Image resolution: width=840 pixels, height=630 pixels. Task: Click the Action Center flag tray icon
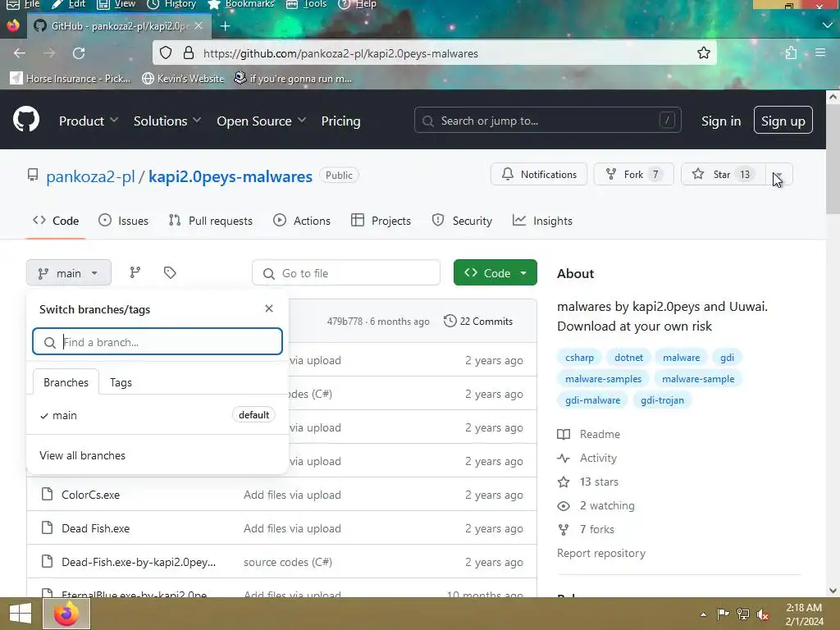(723, 614)
